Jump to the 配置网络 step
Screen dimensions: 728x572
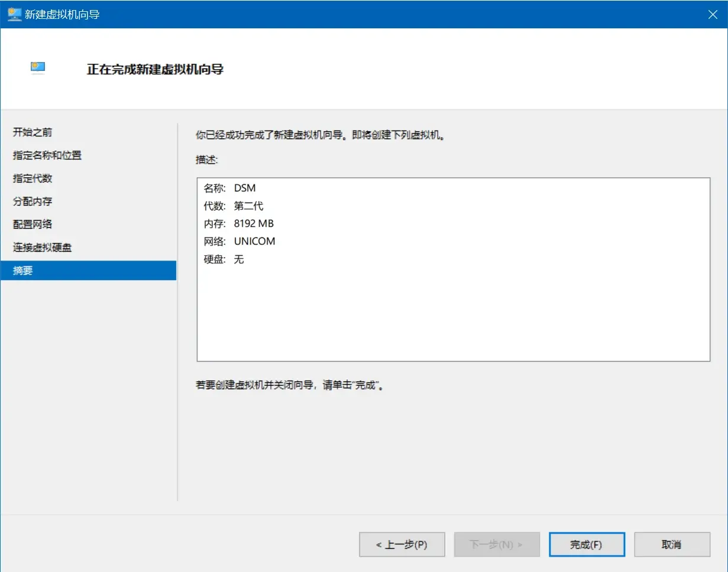tap(33, 225)
